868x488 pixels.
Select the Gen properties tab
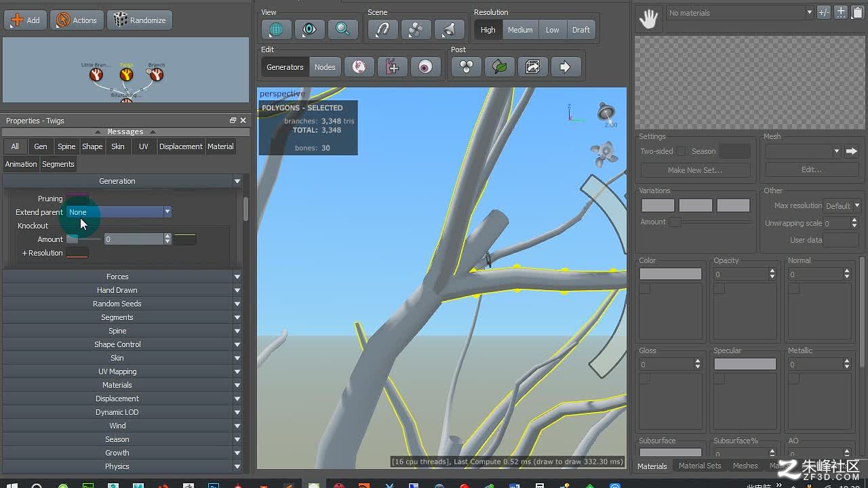coord(41,146)
